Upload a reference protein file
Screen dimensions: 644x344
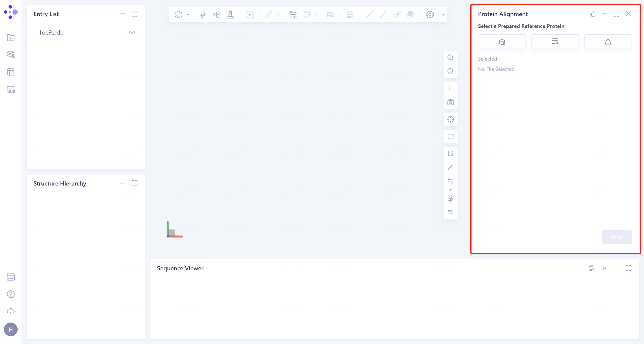coord(608,41)
